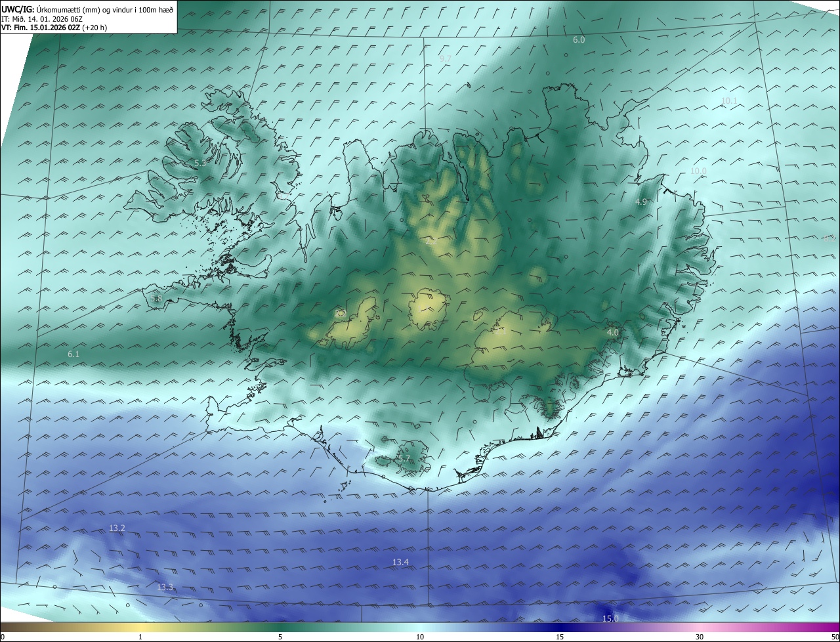Click the initial time line 'IT: Mið. 14. 01. 2026 06Z'
This screenshot has width=840, height=642.
(x=42, y=18)
